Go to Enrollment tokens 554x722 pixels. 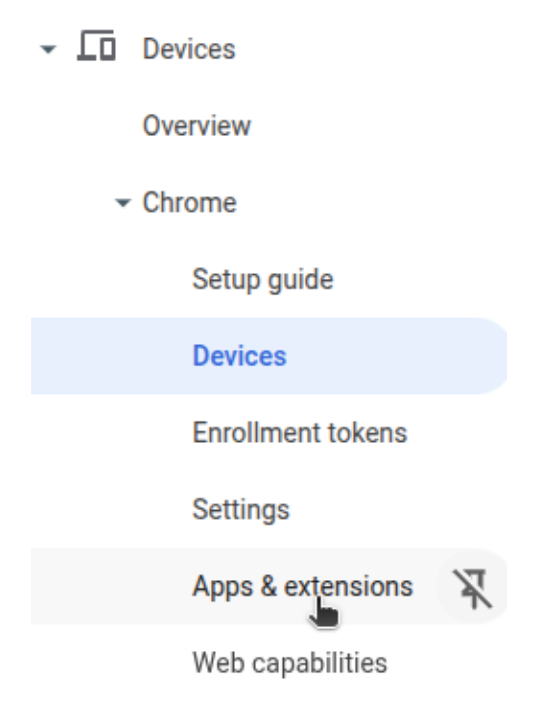tap(300, 432)
